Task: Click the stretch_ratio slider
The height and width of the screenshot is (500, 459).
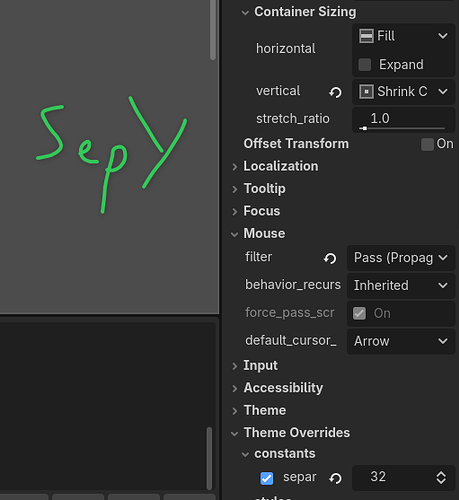Action: 402,128
